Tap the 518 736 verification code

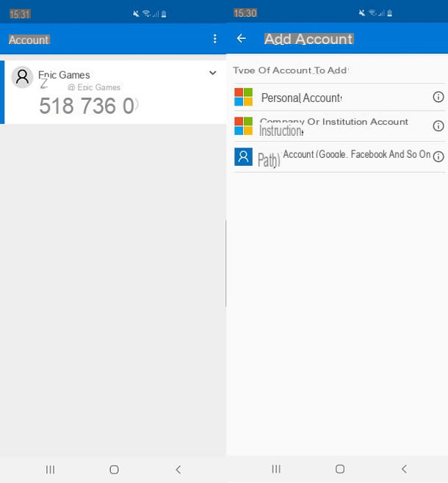pyautogui.click(x=87, y=106)
